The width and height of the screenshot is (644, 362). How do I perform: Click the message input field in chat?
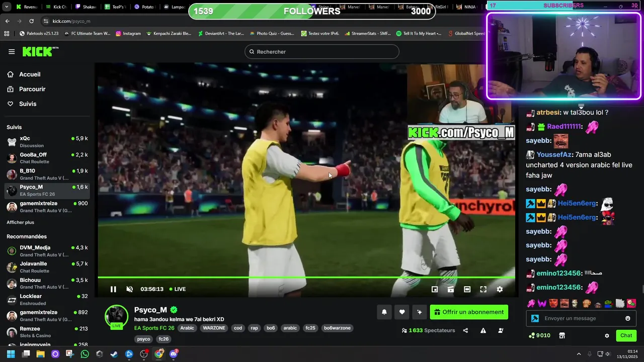point(581,318)
